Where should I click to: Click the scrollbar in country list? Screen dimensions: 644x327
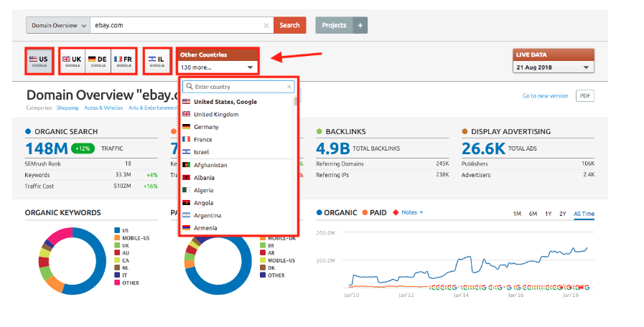pos(295,101)
